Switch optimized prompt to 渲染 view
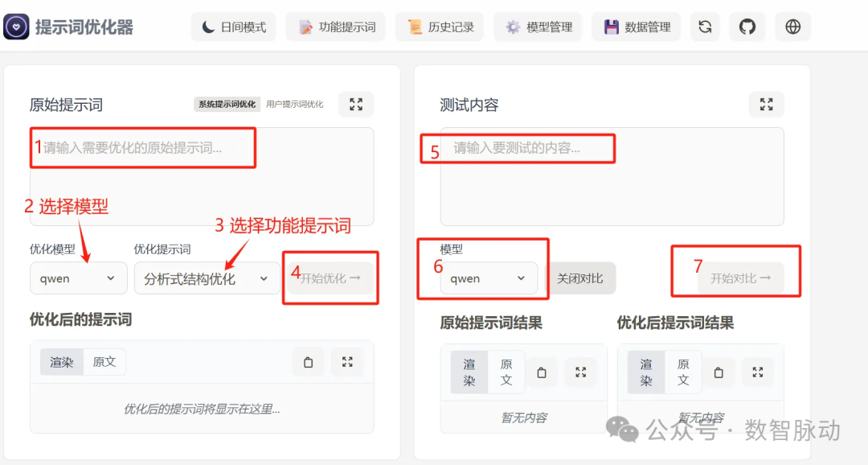868x465 pixels. pyautogui.click(x=61, y=362)
